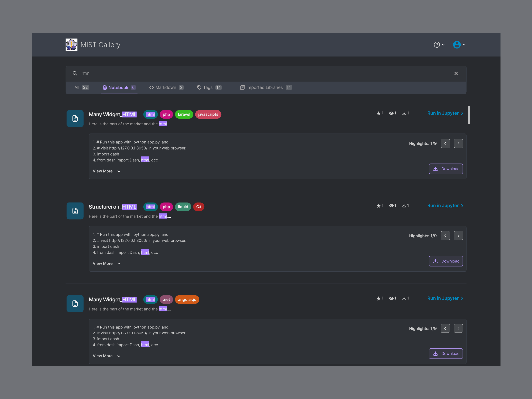Image resolution: width=532 pixels, height=399 pixels.
Task: Select the 'angular.js' tag chip
Action: coord(187,299)
